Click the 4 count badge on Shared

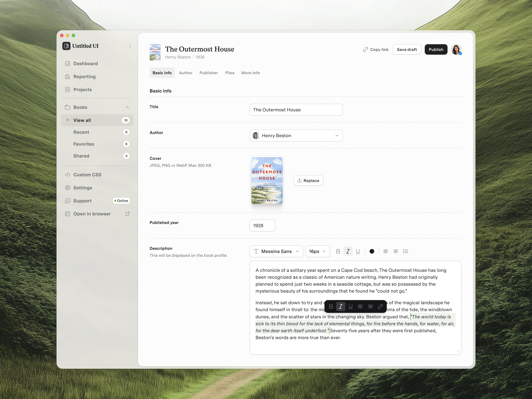tap(126, 156)
